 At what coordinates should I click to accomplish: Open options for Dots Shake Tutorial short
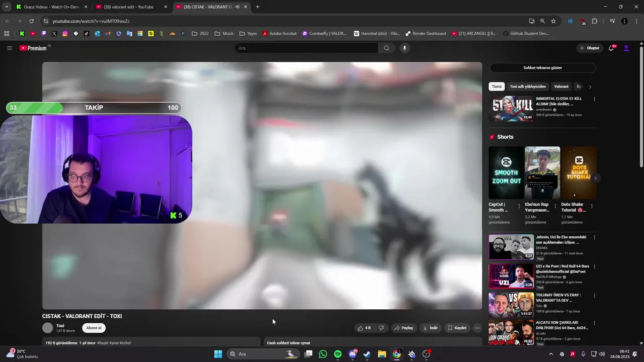592,207
